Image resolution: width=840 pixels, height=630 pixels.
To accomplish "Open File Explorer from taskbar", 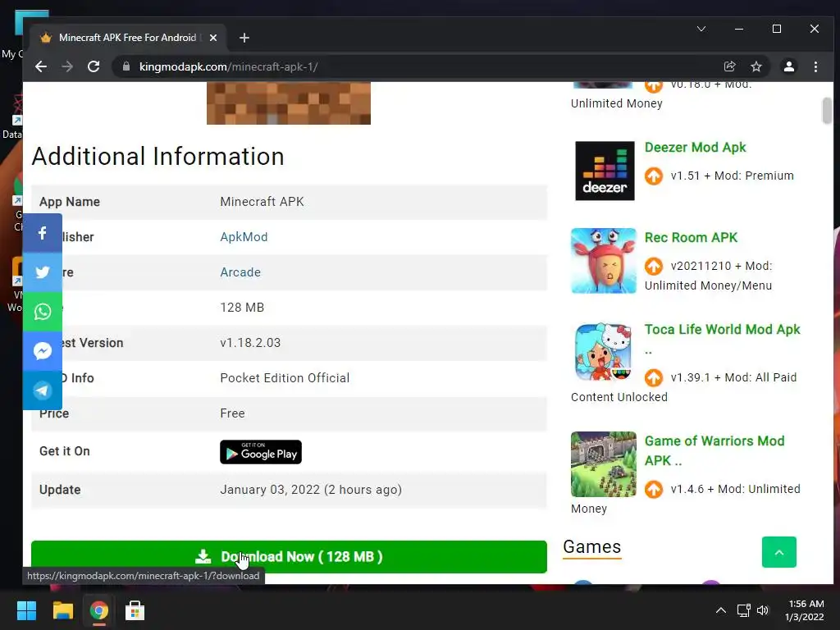I will [62, 610].
